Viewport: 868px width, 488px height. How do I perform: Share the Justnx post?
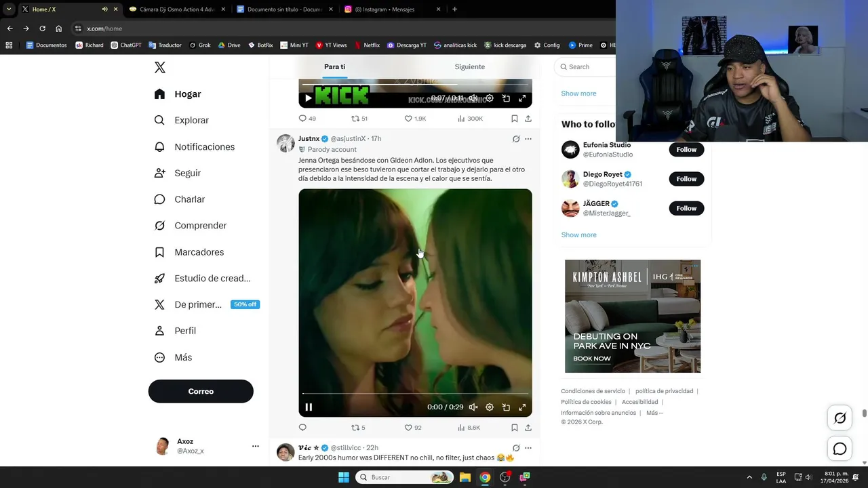click(x=528, y=428)
